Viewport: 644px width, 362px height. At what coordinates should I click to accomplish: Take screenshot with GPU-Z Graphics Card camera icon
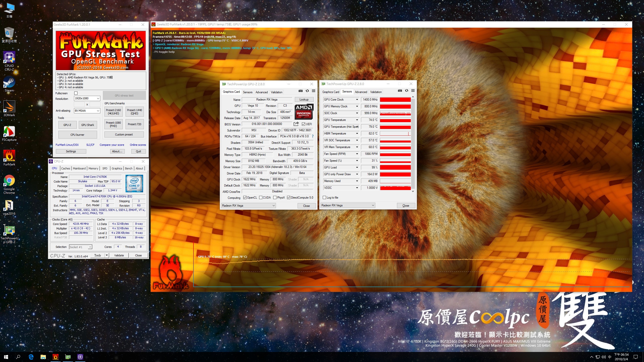300,91
